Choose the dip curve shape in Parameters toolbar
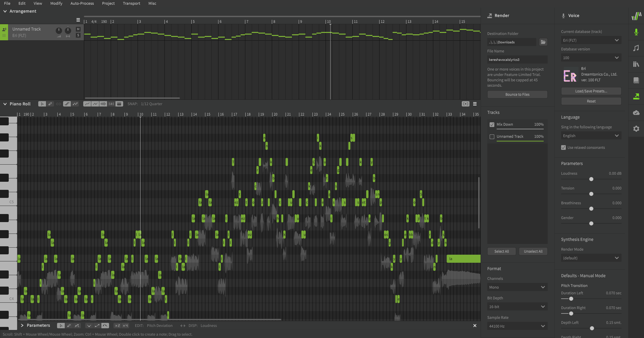 89,326
